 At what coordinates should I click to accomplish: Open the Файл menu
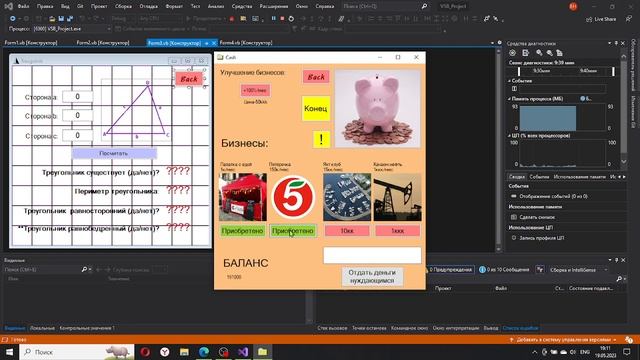tap(23, 6)
